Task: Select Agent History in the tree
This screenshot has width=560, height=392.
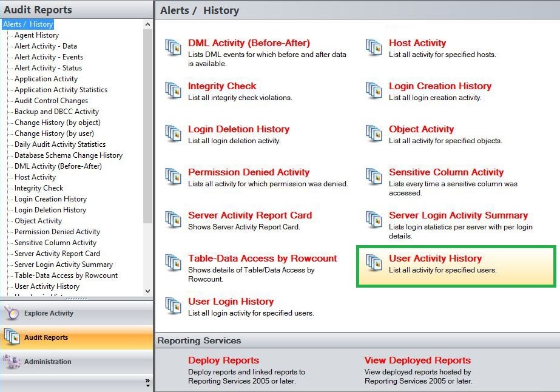Action: tap(37, 35)
